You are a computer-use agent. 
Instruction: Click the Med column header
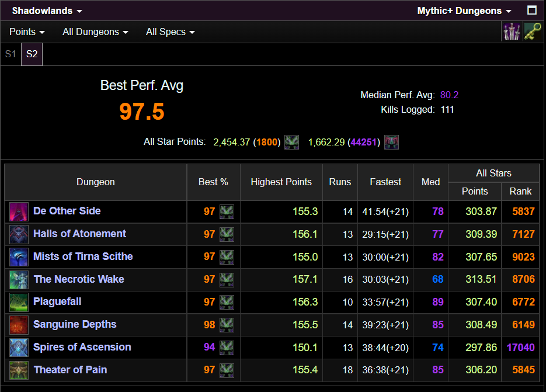tap(430, 182)
